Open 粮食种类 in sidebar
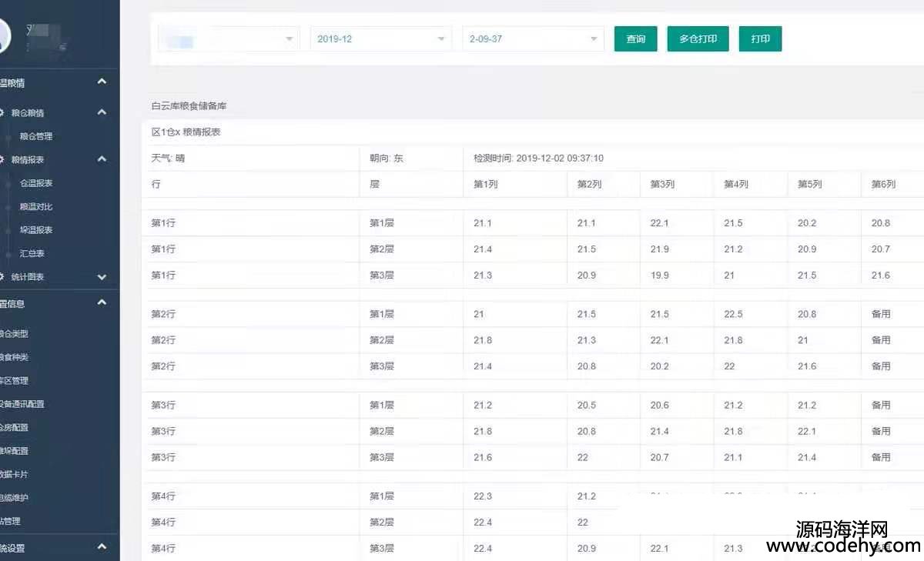The width and height of the screenshot is (924, 561). [x=14, y=357]
